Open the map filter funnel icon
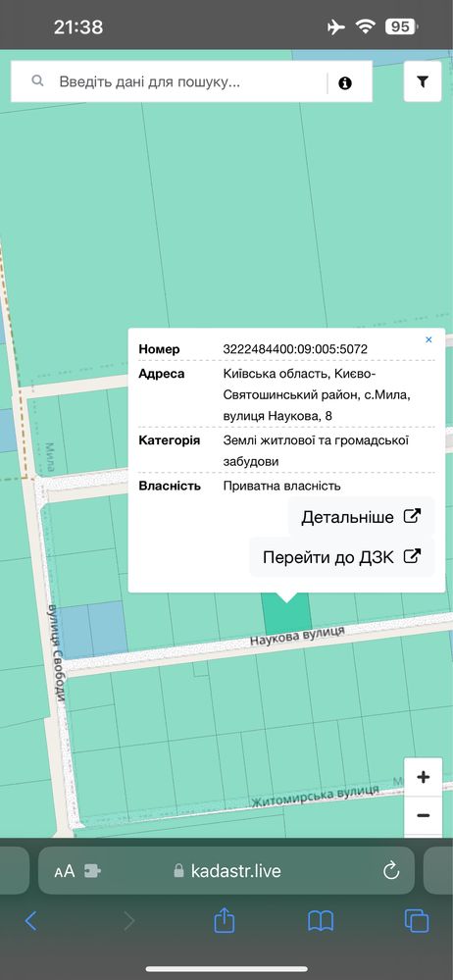Viewport: 453px width, 980px height. click(x=423, y=81)
